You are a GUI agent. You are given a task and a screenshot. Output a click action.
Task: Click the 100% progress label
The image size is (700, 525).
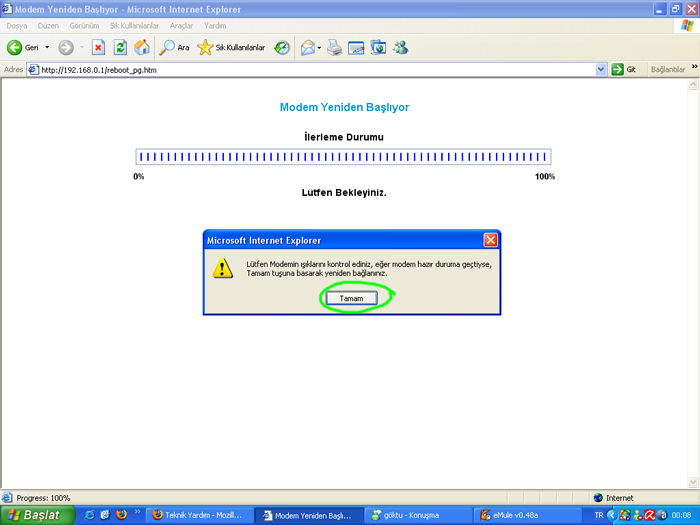click(545, 177)
